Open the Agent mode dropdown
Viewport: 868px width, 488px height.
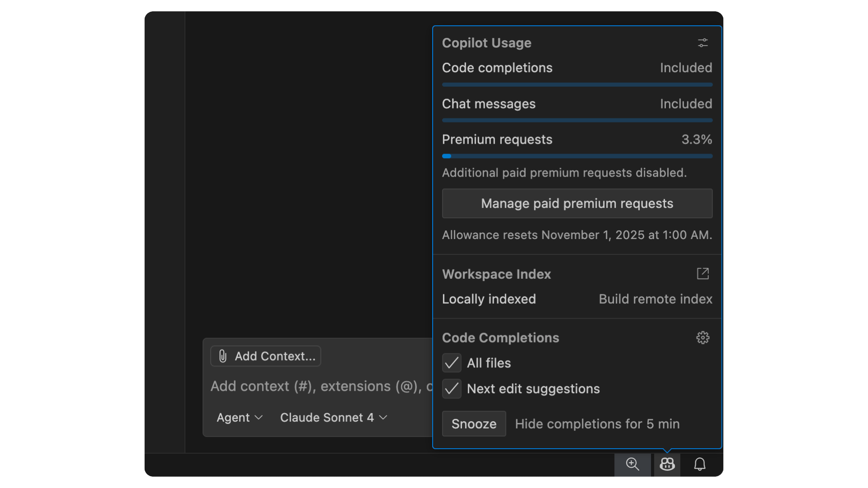pyautogui.click(x=239, y=418)
